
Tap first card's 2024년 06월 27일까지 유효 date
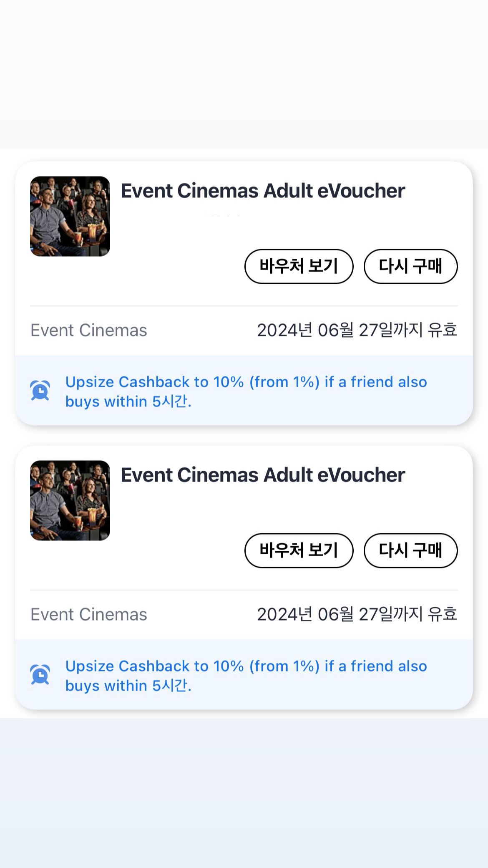(x=357, y=331)
